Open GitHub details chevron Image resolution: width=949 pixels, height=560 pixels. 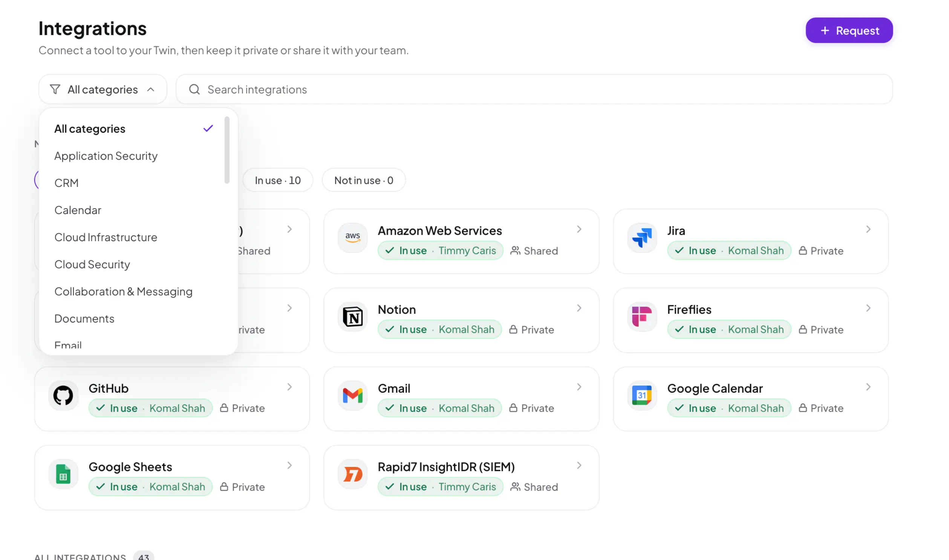(x=289, y=387)
